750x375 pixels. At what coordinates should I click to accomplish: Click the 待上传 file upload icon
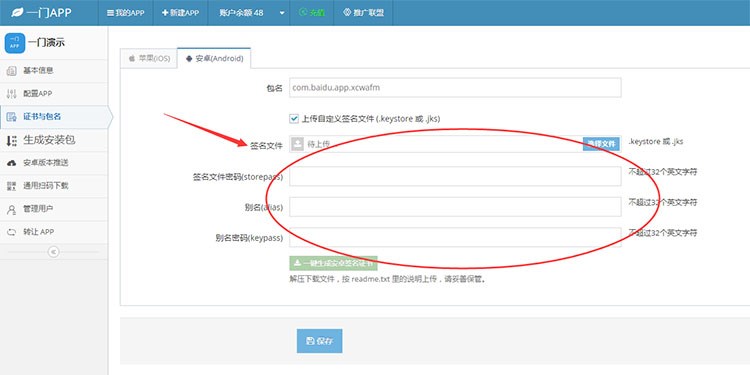tap(298, 144)
